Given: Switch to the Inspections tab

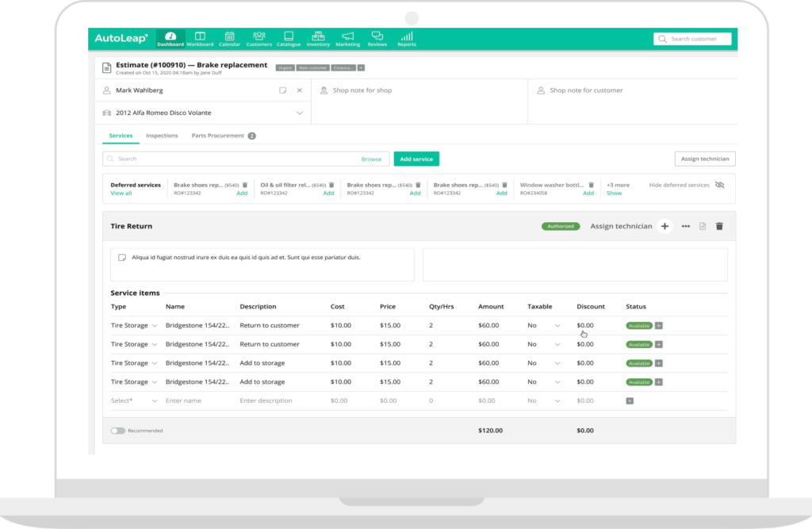Looking at the screenshot, I should click(x=162, y=136).
